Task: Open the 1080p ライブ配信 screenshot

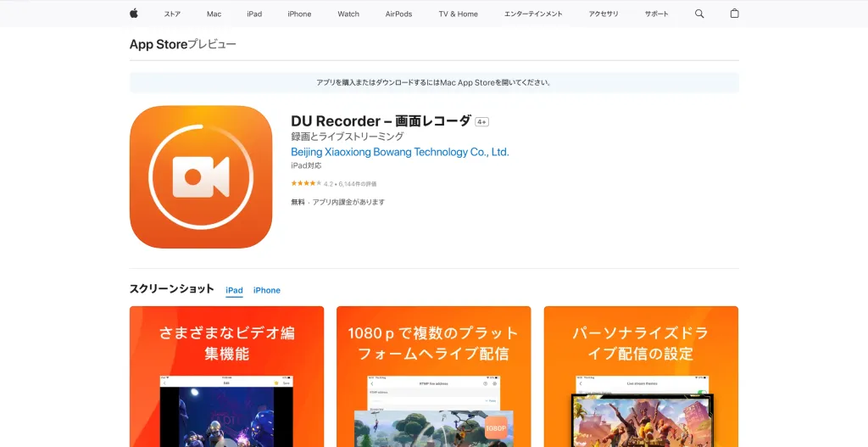Action: click(x=433, y=377)
